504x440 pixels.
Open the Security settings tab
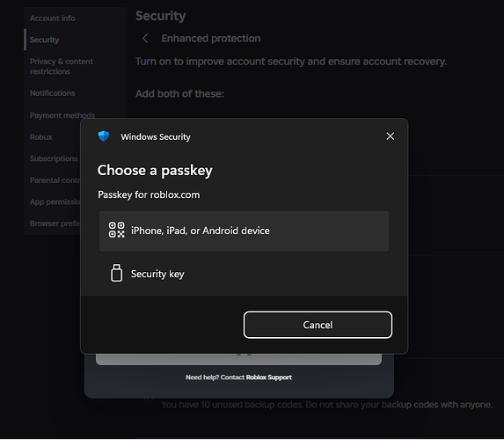pyautogui.click(x=44, y=40)
